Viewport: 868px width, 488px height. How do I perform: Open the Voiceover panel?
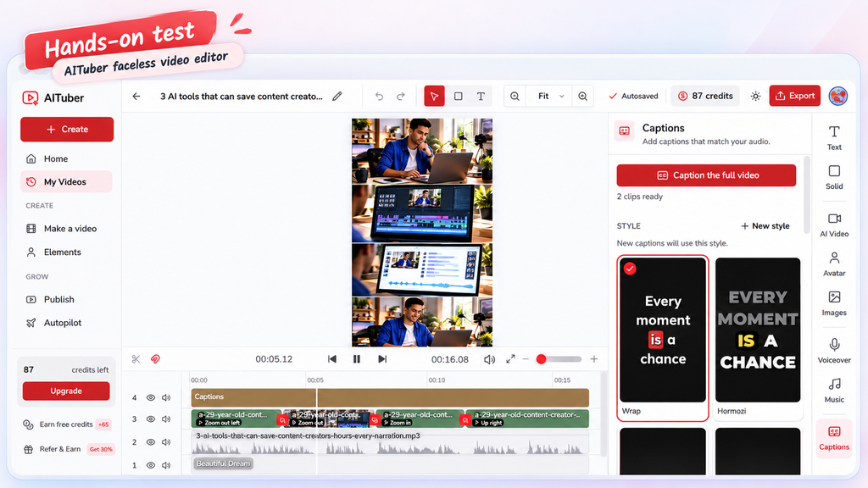[x=834, y=351]
